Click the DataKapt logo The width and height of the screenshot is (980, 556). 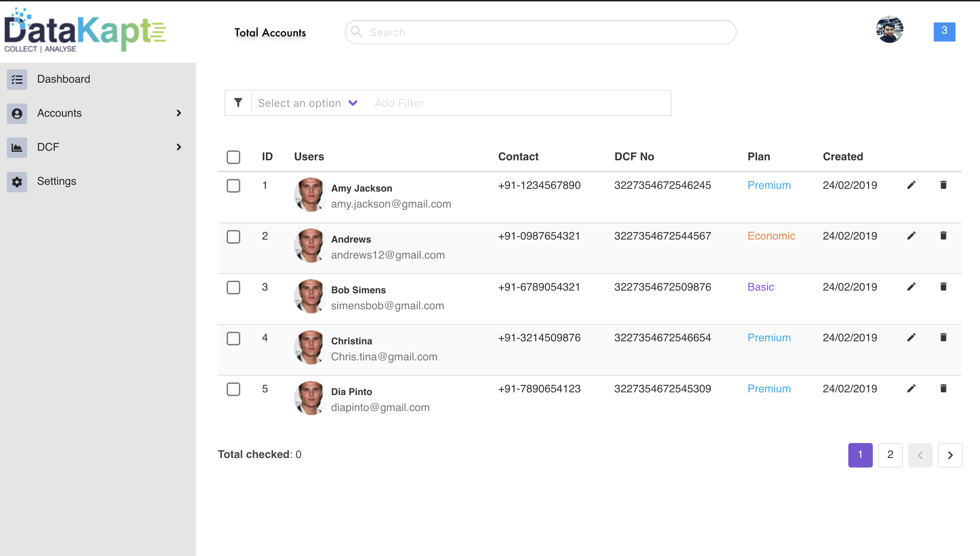pos(85,30)
